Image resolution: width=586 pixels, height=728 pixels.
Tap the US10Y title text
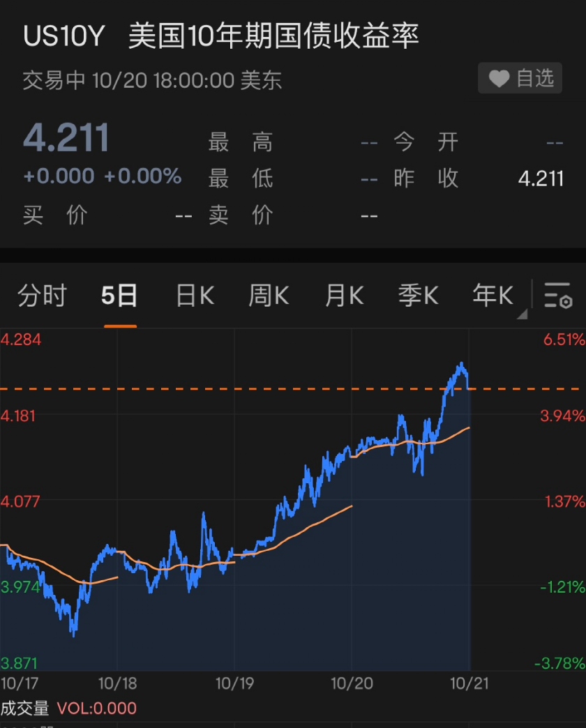pos(63,36)
